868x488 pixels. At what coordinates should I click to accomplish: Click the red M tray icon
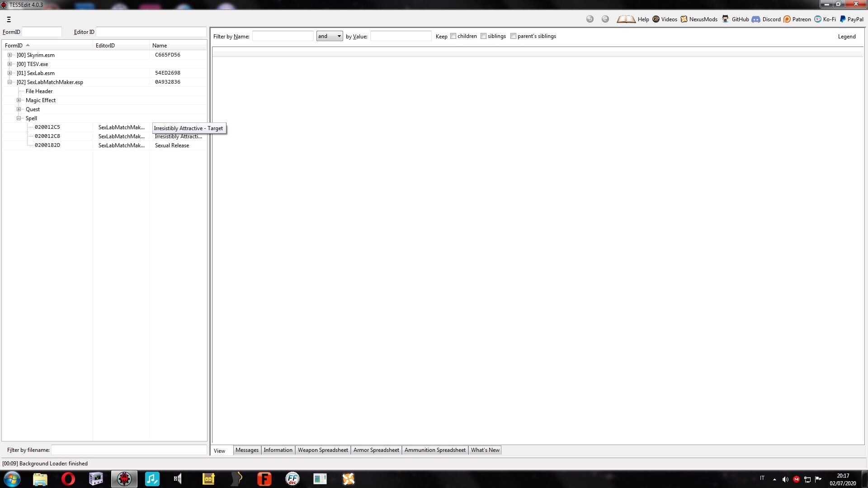[796, 479]
